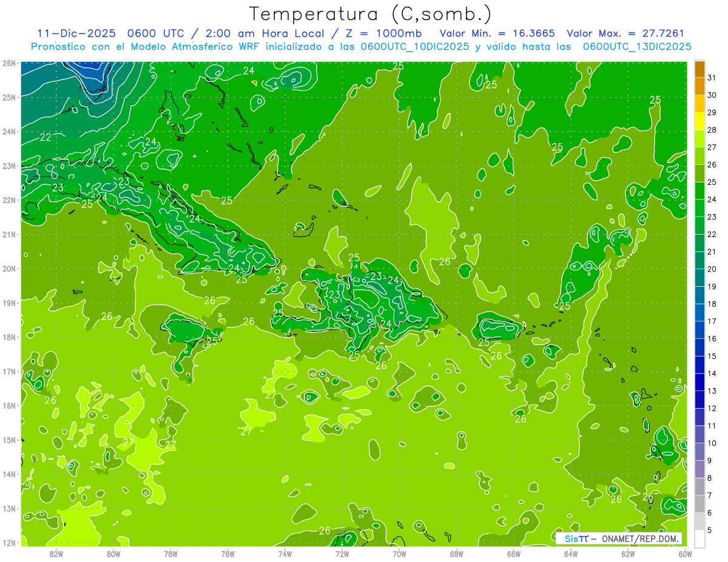Viewport: 728px width, 562px height.
Task: Click the 20N latitude axis label
Action: click(10, 269)
